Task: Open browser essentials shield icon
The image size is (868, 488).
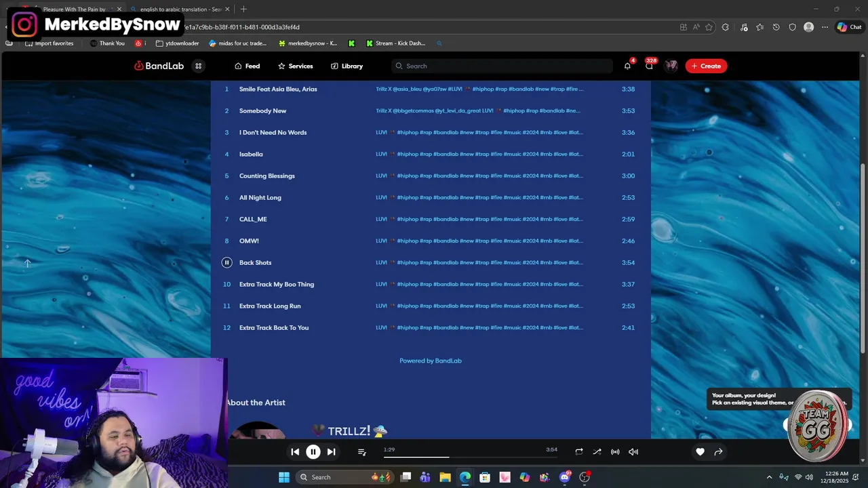Action: 792,27
